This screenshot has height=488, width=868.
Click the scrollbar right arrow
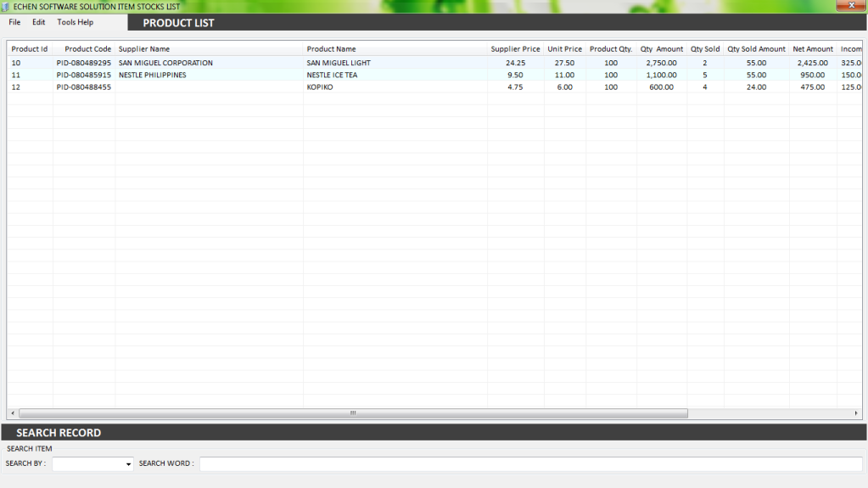click(x=856, y=413)
